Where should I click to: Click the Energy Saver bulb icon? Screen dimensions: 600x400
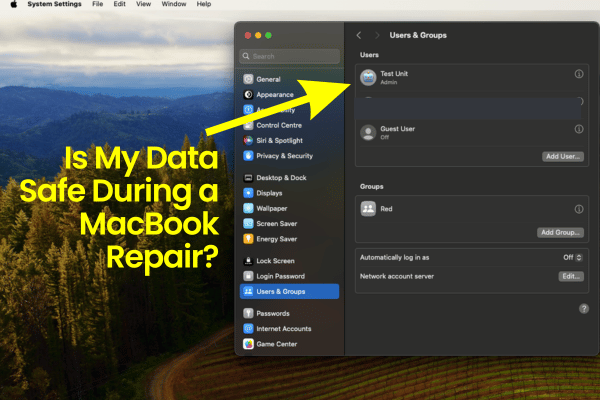(x=248, y=239)
